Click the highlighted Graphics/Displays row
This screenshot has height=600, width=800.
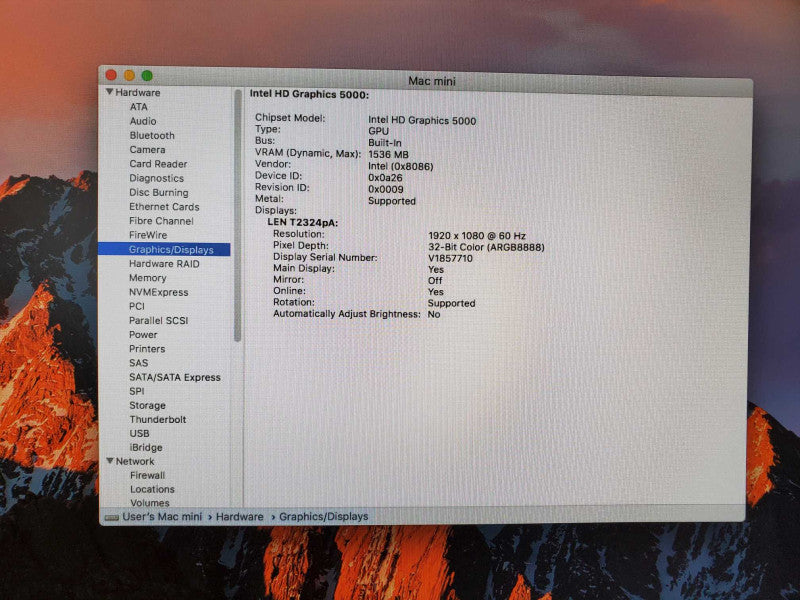164,249
